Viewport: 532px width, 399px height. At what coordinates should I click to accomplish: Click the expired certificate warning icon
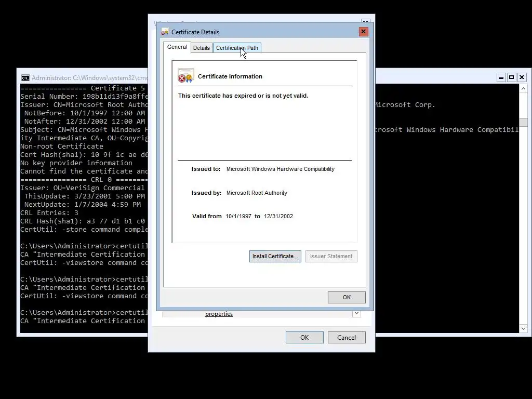185,76
